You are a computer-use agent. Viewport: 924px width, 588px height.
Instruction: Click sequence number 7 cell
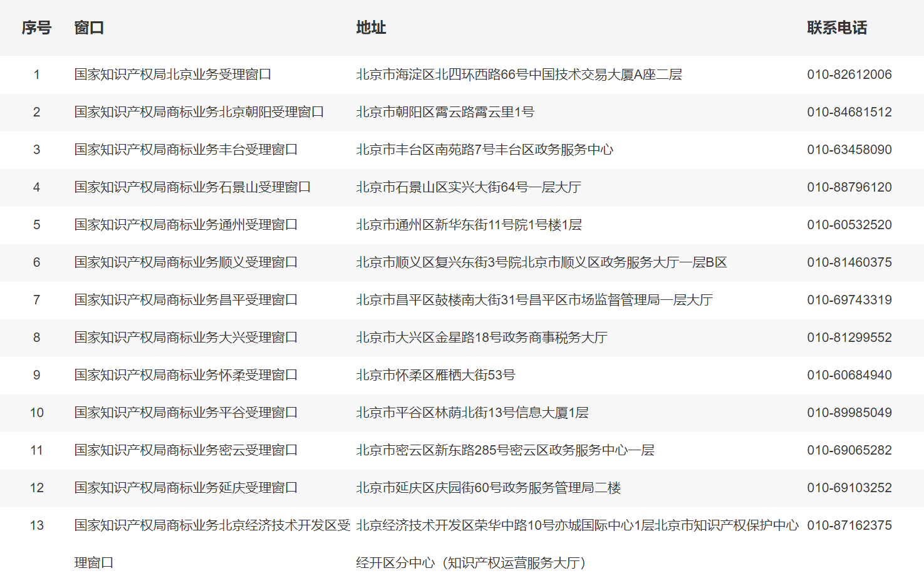click(x=36, y=300)
